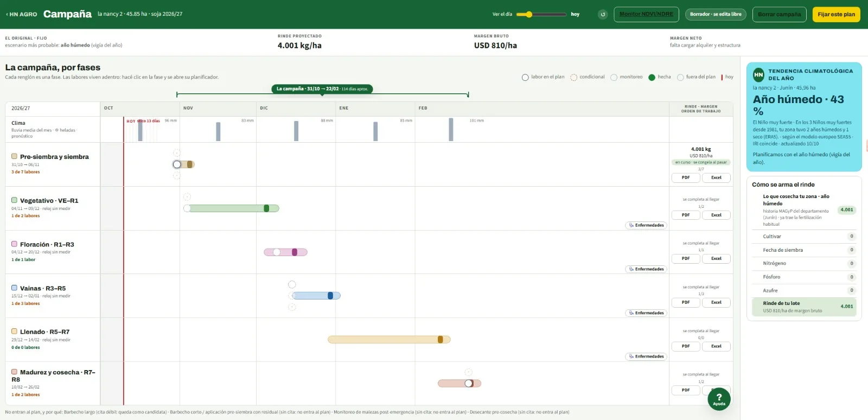Expand the Vainas · R3–R5 phase
The width and height of the screenshot is (868, 420).
[x=53, y=296]
